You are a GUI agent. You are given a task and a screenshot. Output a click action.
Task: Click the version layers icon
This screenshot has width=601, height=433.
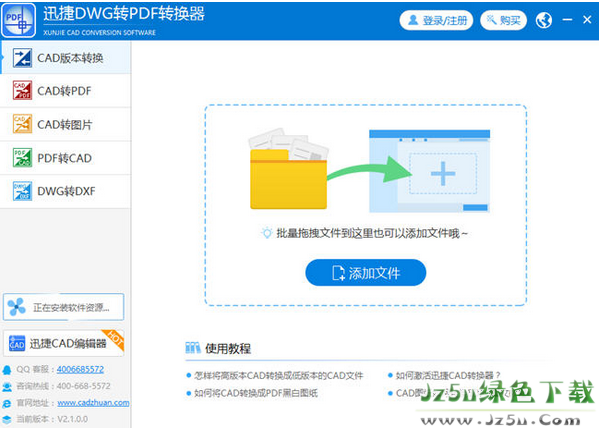7,419
